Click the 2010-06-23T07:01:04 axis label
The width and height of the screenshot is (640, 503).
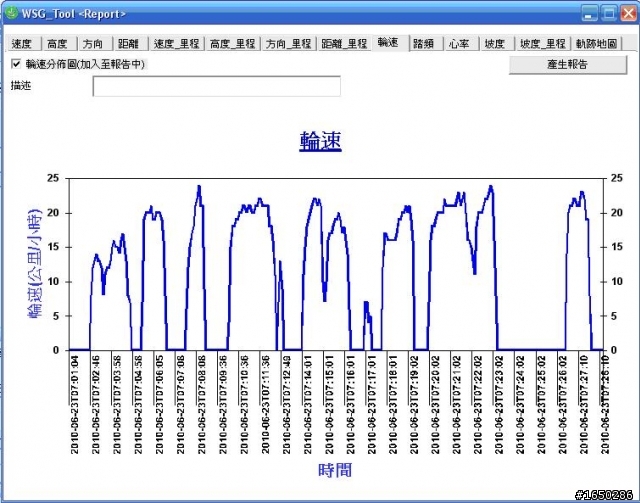pyautogui.click(x=75, y=404)
